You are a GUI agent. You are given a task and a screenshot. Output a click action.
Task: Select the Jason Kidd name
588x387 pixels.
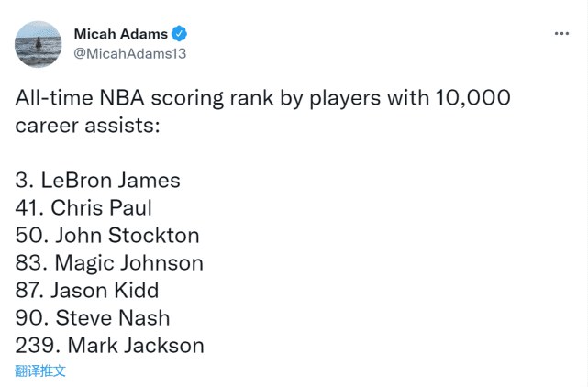tap(105, 290)
